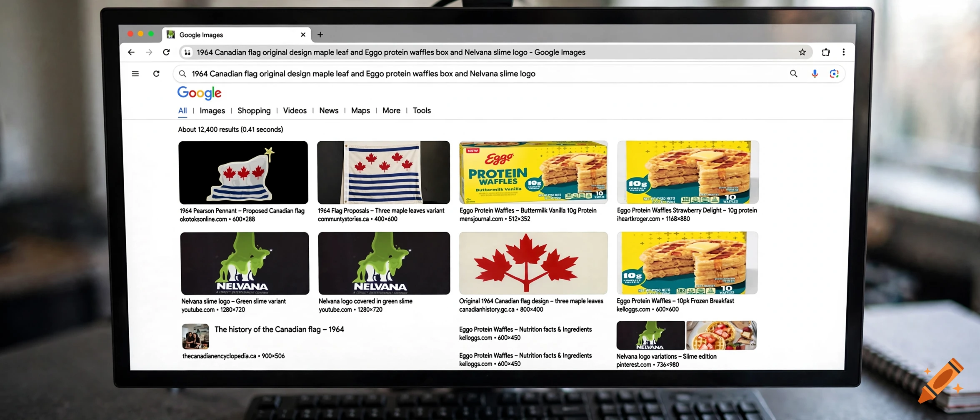980x420 pixels.
Task: Open 'The history of the Canadian flag – 1964'
Action: (x=279, y=329)
